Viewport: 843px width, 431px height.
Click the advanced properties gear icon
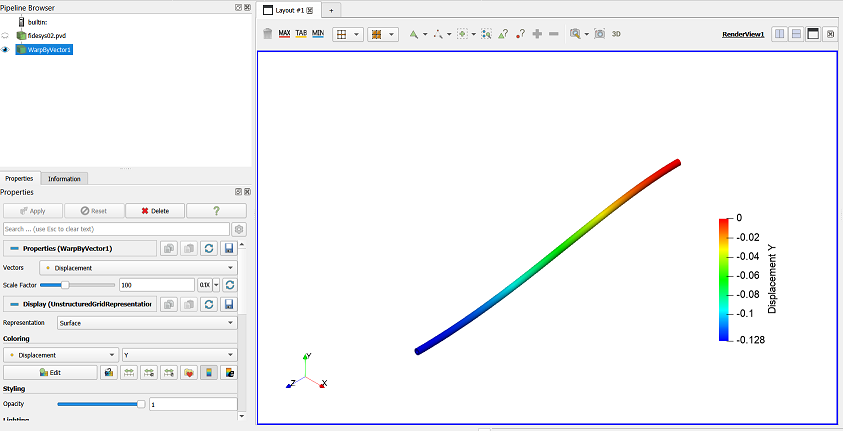(x=239, y=229)
